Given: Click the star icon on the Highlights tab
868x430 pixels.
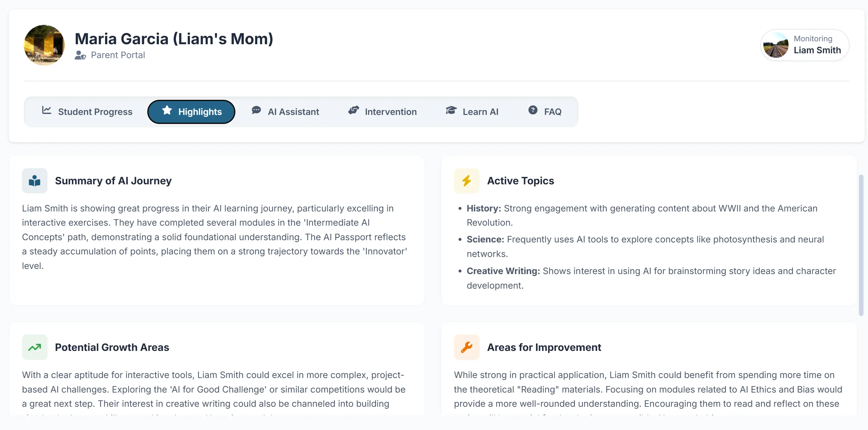Looking at the screenshot, I should [x=167, y=110].
